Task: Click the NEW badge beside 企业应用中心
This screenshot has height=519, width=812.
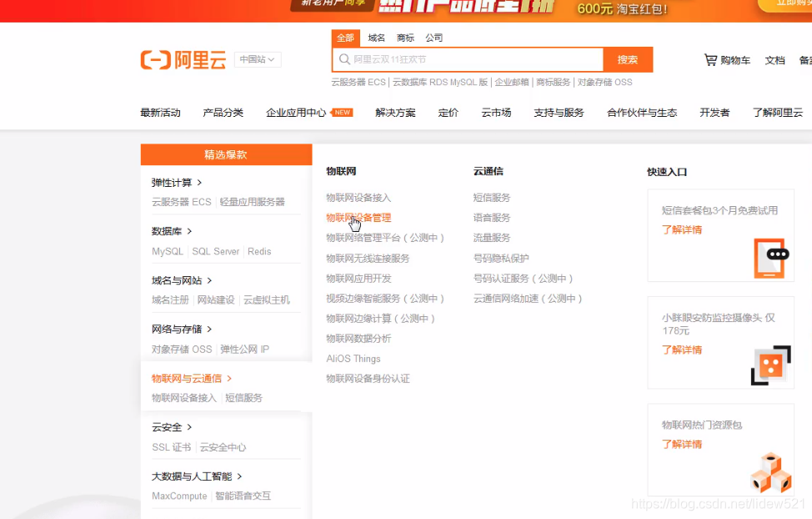Action: pyautogui.click(x=342, y=113)
